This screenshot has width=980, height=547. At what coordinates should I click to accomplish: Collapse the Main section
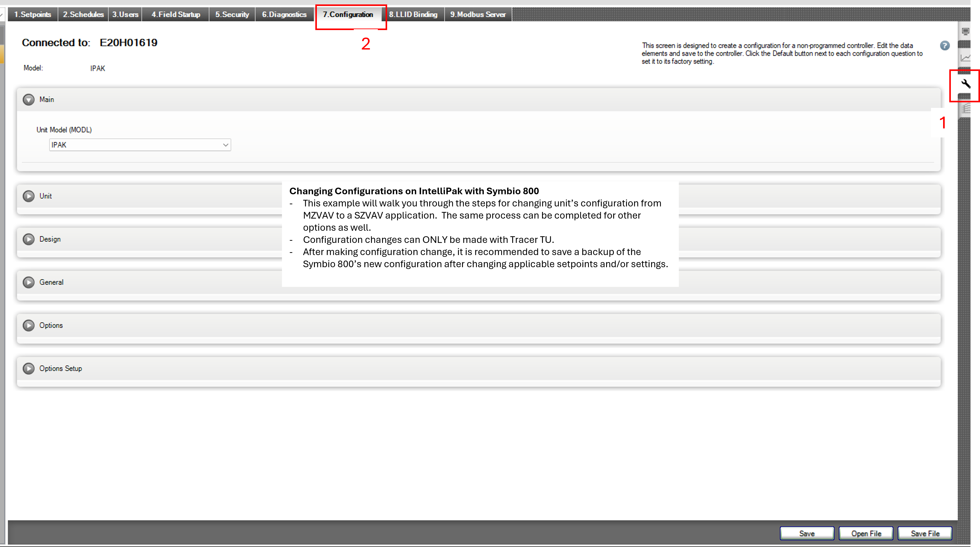tap(29, 100)
